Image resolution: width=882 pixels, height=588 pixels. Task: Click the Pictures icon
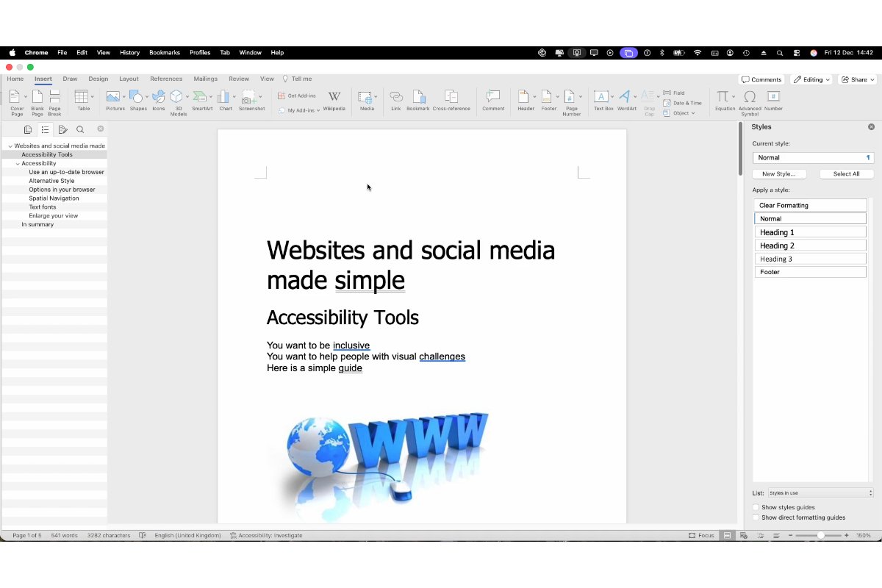[113, 99]
